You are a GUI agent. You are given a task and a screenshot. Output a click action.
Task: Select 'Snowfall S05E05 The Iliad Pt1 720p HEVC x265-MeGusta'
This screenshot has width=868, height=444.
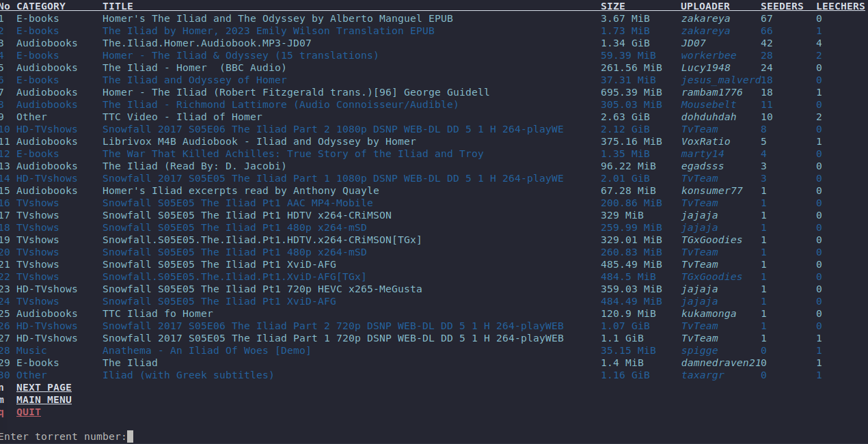click(262, 289)
